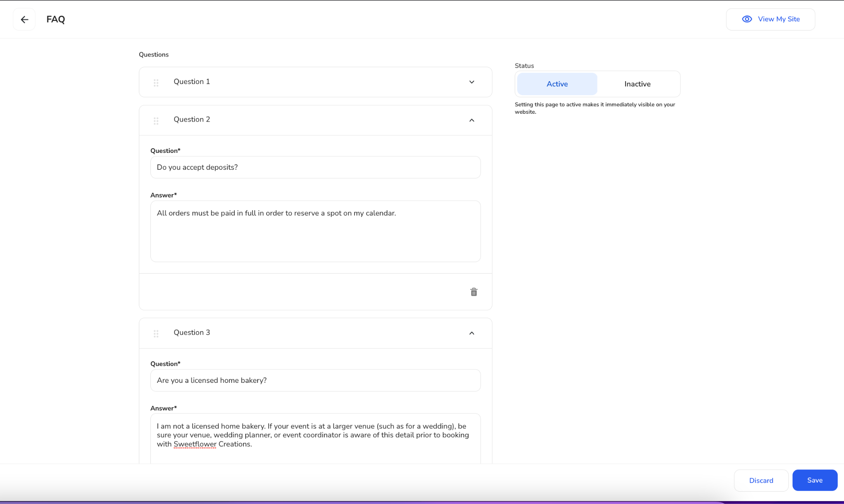Click the Status label
The image size is (844, 504).
524,66
